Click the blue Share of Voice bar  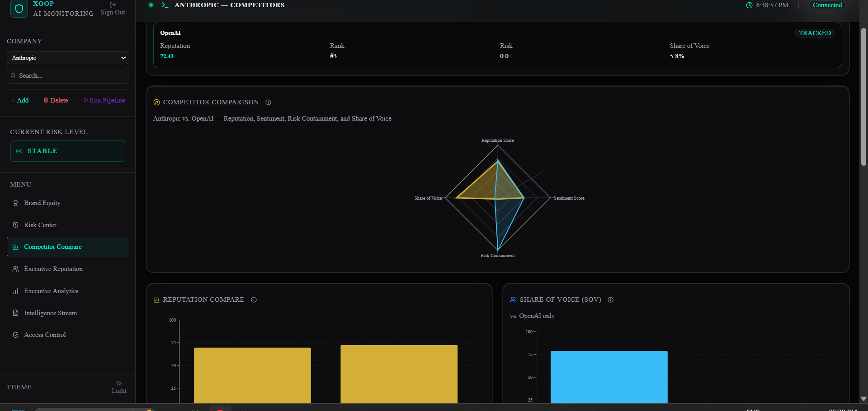609,377
